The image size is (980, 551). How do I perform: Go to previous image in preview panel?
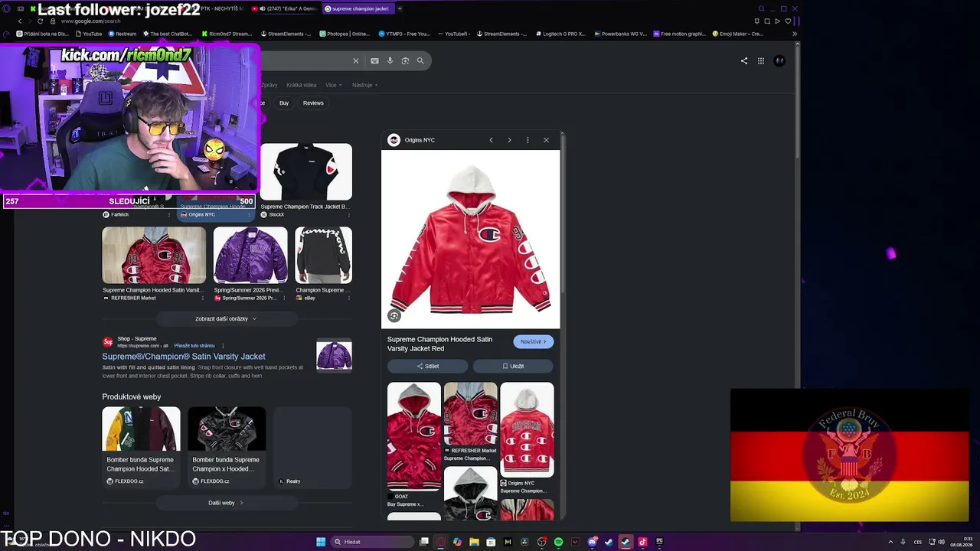pos(491,140)
